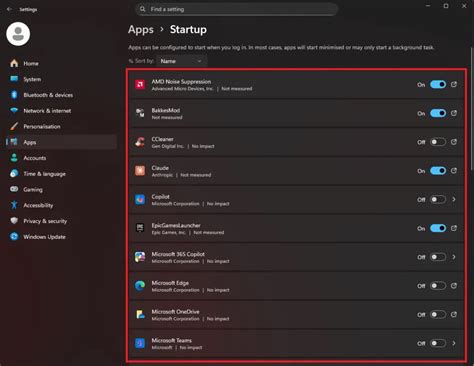This screenshot has width=474, height=366.
Task: Open Network & internet settings
Action: 61,111
